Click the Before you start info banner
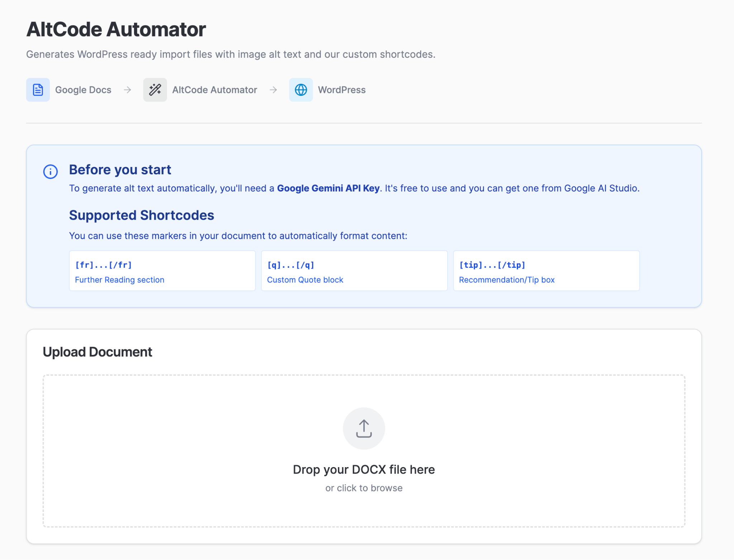The height and width of the screenshot is (560, 734). point(363,225)
